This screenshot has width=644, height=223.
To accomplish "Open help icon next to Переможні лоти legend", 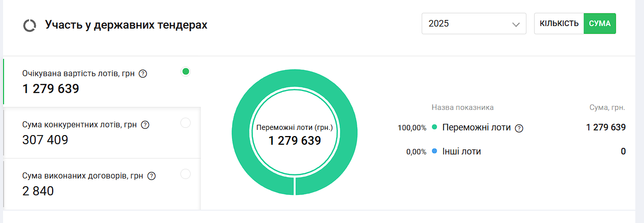I will point(519,128).
